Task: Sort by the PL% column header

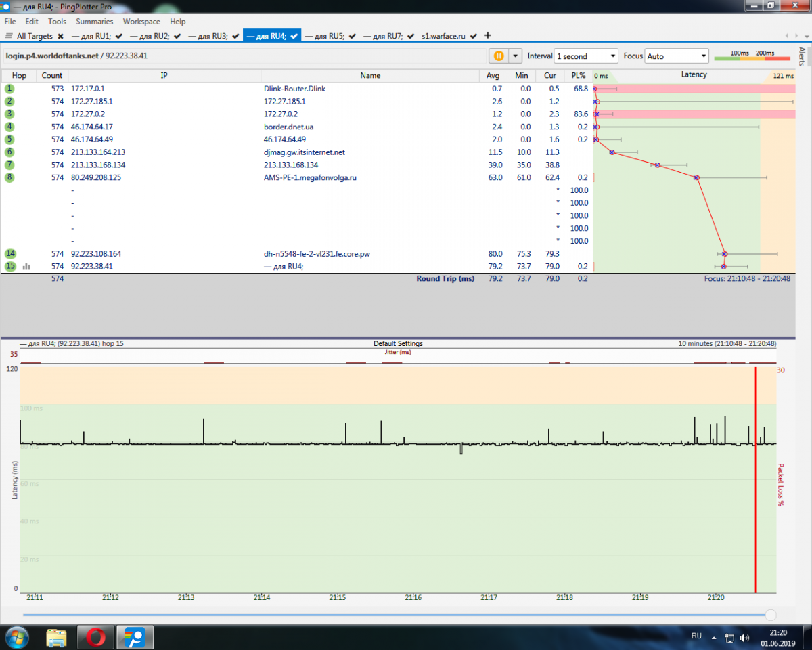Action: 578,76
